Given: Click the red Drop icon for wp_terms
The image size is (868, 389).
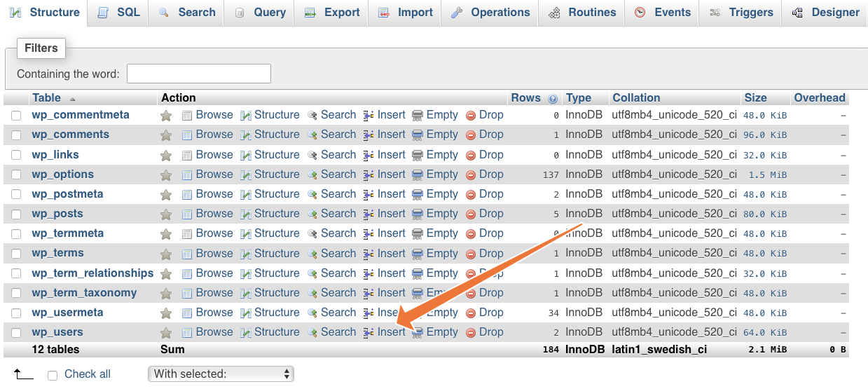Looking at the screenshot, I should 471,254.
